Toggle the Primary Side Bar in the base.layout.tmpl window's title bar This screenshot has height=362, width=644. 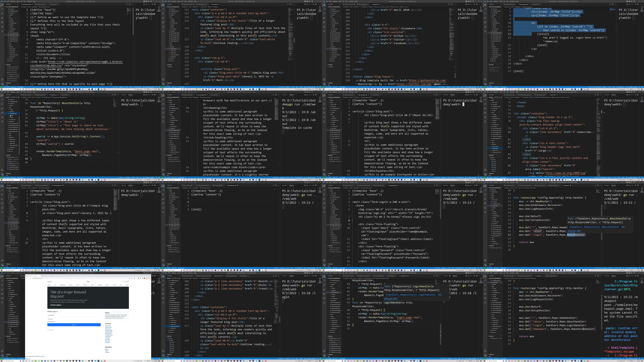click(144, 1)
